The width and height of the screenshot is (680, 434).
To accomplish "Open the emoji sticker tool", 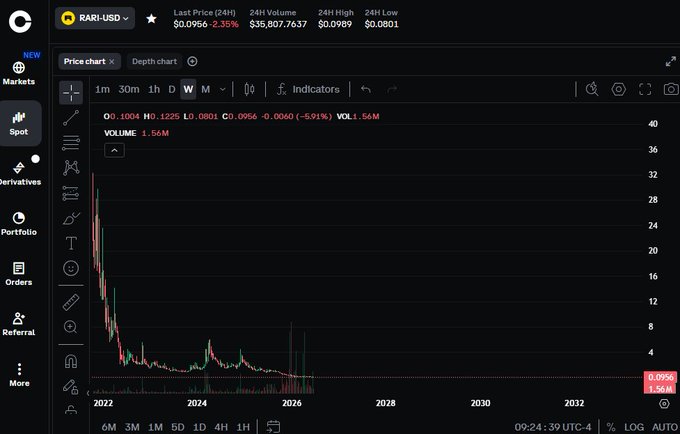I will (x=71, y=268).
